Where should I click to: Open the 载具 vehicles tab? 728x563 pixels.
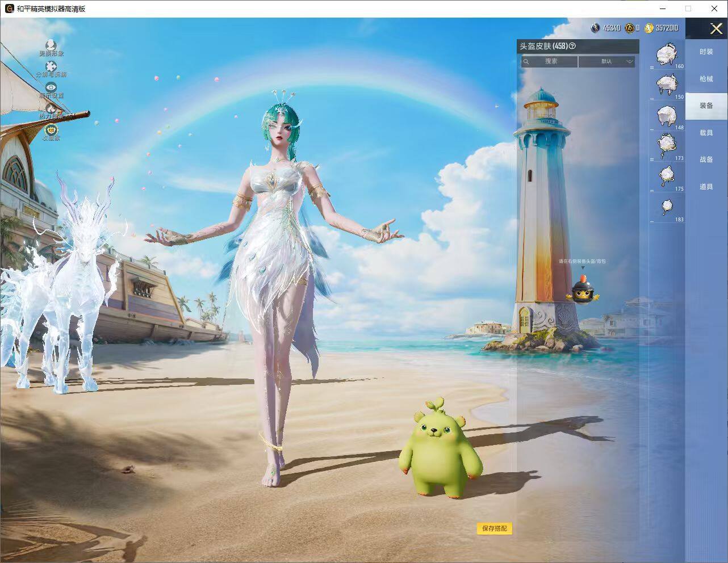click(706, 133)
